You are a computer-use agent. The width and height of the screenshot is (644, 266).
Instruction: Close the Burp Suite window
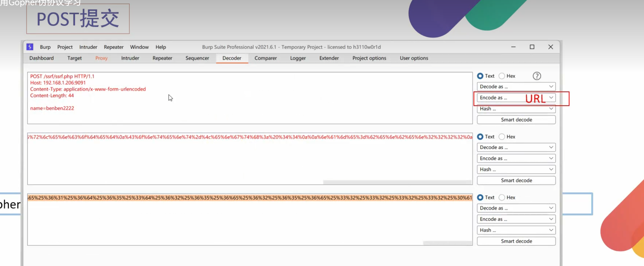(550, 47)
